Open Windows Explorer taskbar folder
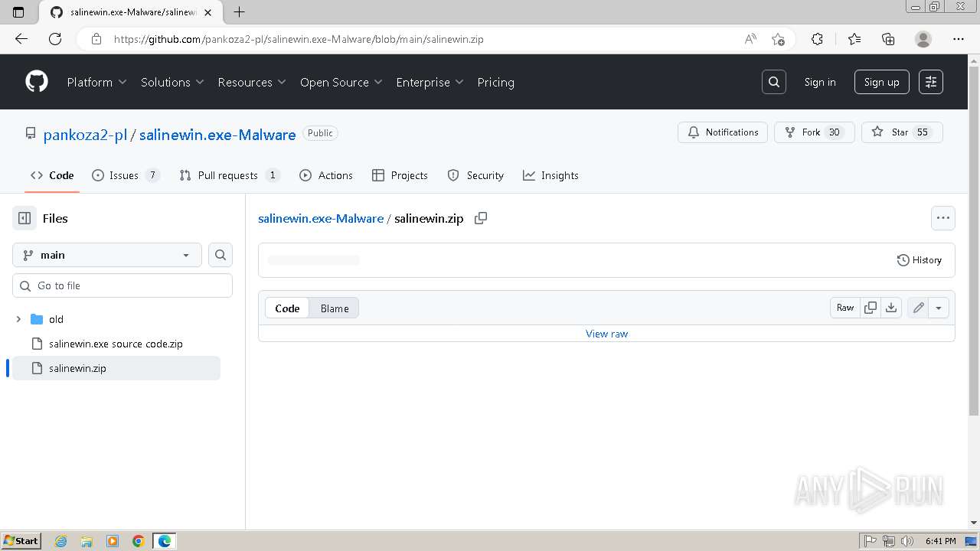The height and width of the screenshot is (551, 980). [x=87, y=541]
